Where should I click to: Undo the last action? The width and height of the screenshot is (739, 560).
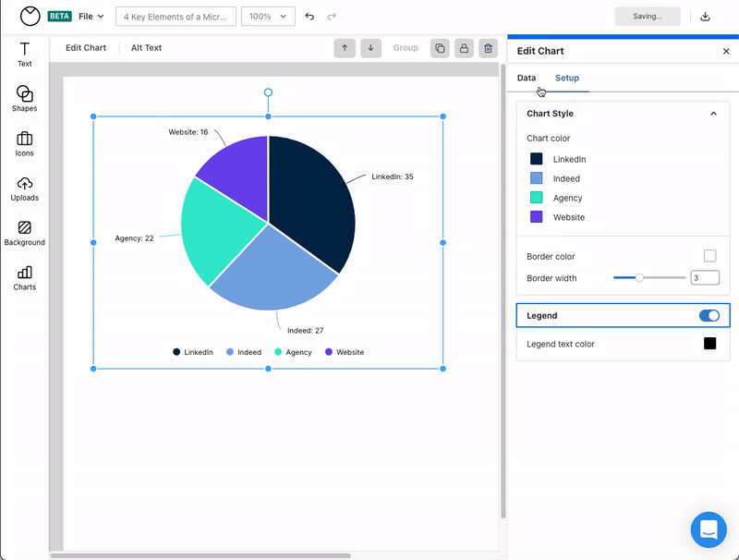(309, 16)
